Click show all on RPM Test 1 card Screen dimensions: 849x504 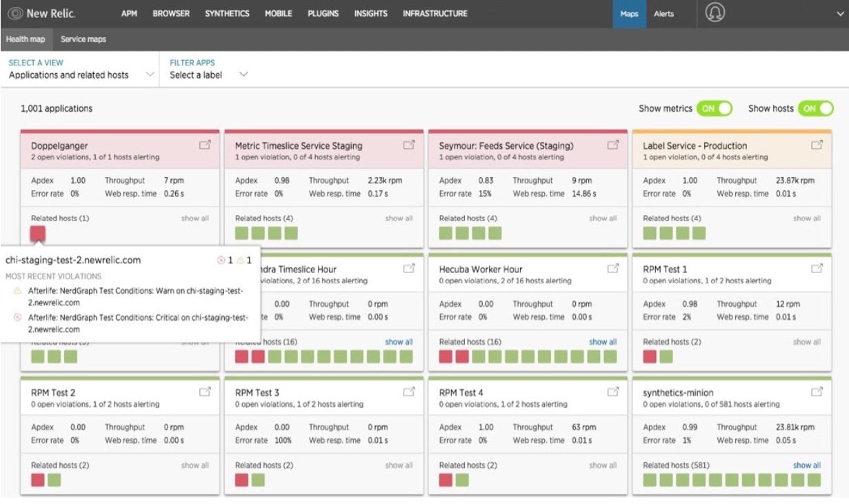[x=807, y=342]
